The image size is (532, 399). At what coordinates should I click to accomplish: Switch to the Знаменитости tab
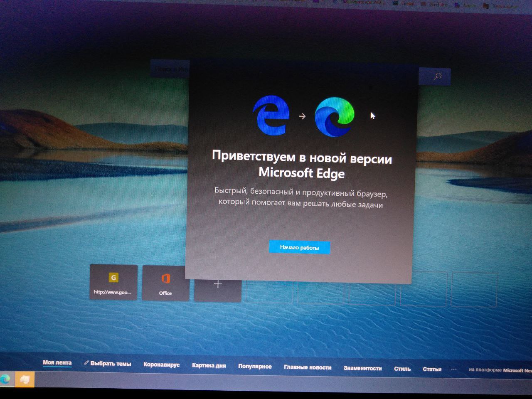(x=362, y=368)
